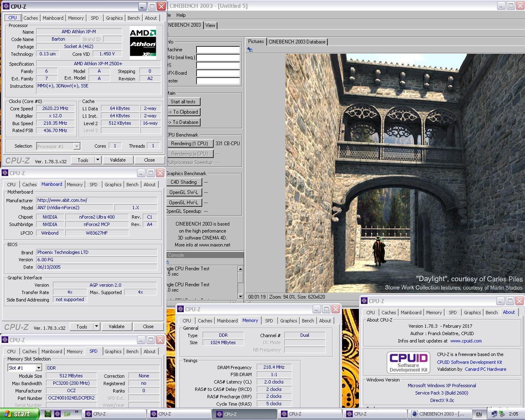Open Memory tab in CPU-Z SPD window
Screen dimensions: 525x420
coord(75,352)
